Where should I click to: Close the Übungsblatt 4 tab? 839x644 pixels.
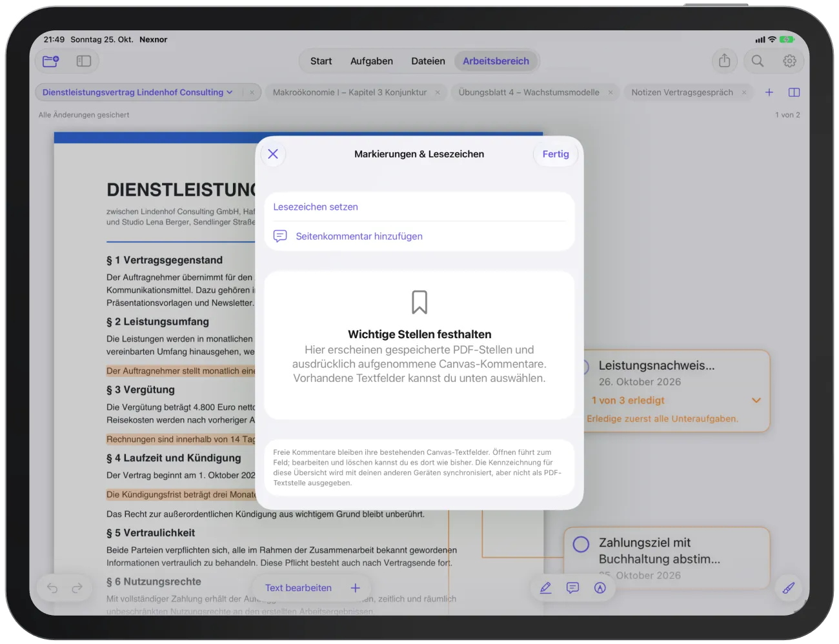611,93
